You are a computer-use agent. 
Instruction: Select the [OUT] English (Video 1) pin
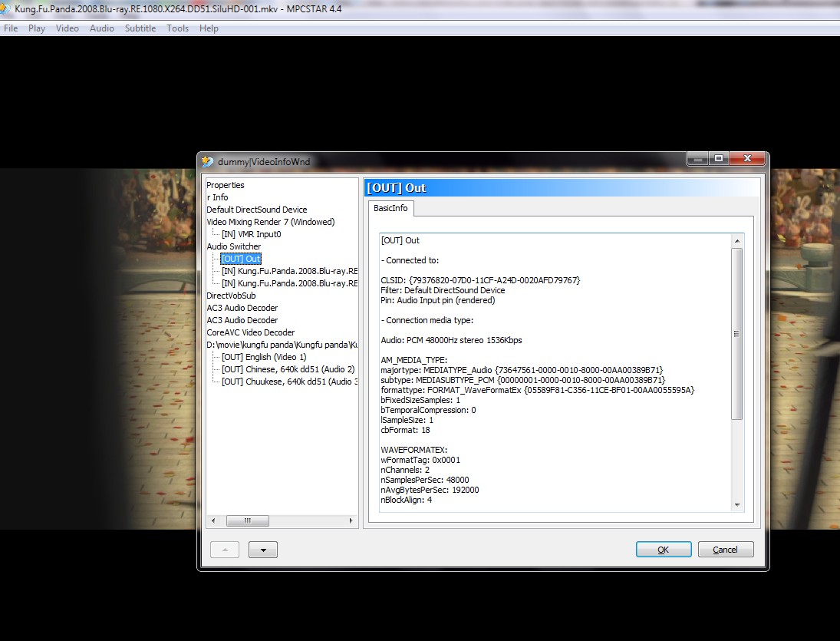(x=264, y=358)
